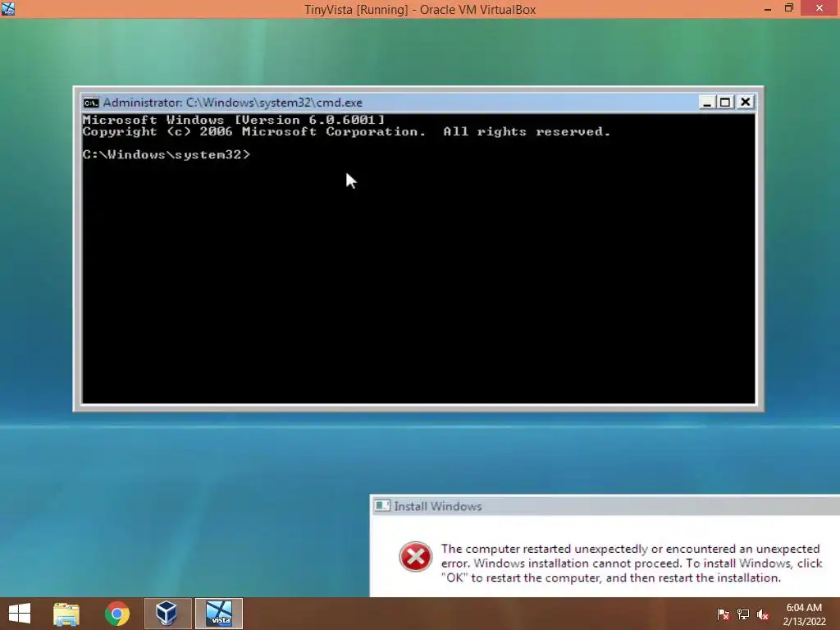
Task: Click the Copyright 2006 Microsoft line
Action: 346,132
